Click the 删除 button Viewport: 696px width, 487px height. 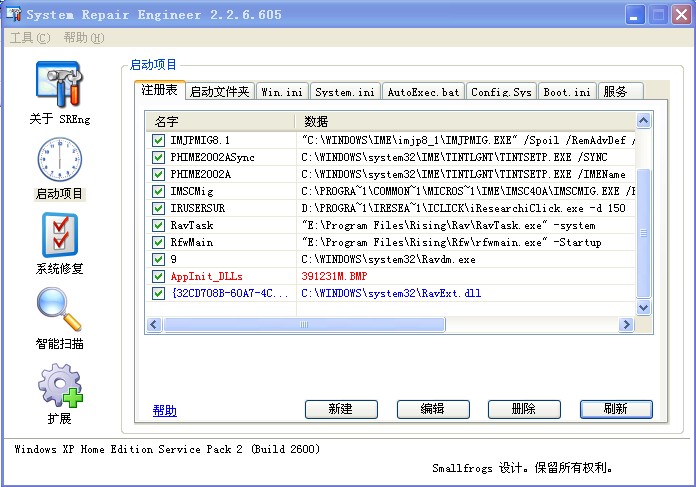click(524, 409)
